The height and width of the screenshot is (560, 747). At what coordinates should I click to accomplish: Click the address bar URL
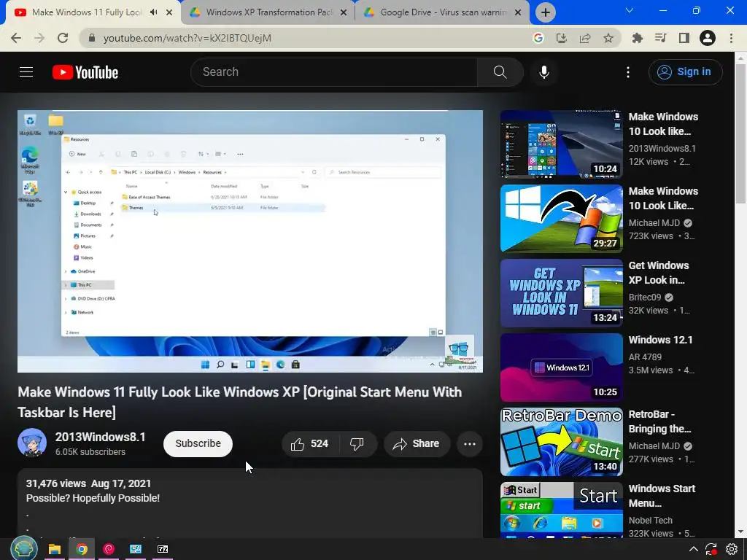coord(187,38)
